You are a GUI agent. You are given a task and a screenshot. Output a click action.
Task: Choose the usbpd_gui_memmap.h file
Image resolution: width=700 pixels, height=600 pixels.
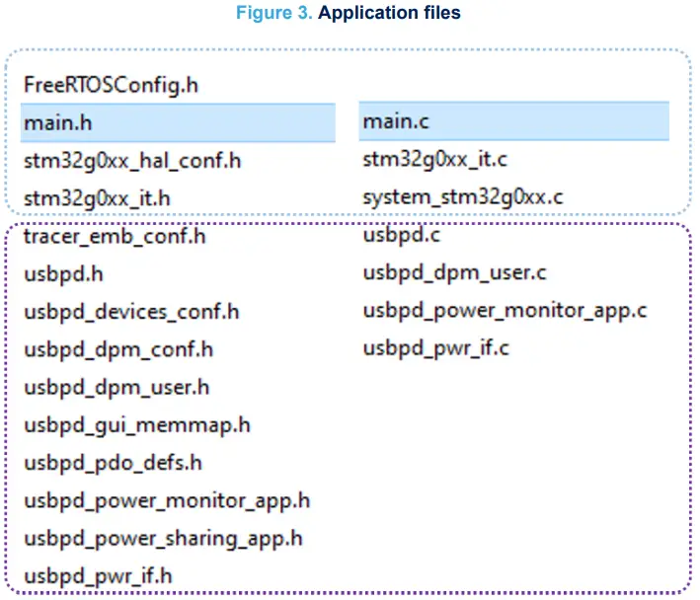(x=137, y=425)
